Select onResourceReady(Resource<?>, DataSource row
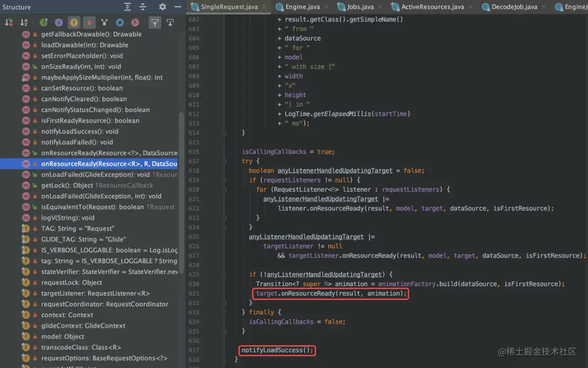 click(x=109, y=153)
